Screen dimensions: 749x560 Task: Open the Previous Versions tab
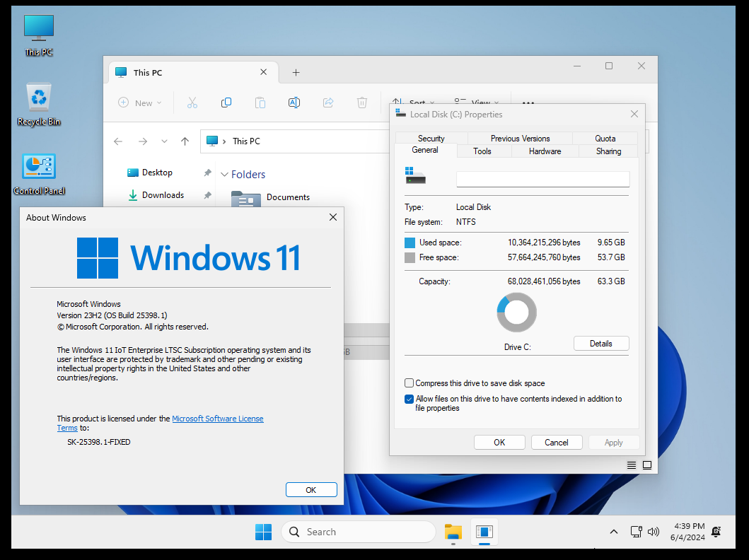[x=520, y=138]
